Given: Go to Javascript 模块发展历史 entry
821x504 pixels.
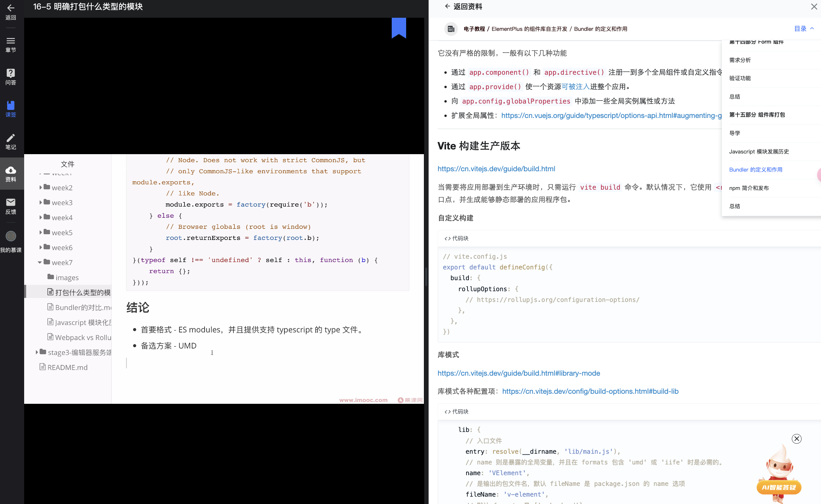Looking at the screenshot, I should click(759, 151).
